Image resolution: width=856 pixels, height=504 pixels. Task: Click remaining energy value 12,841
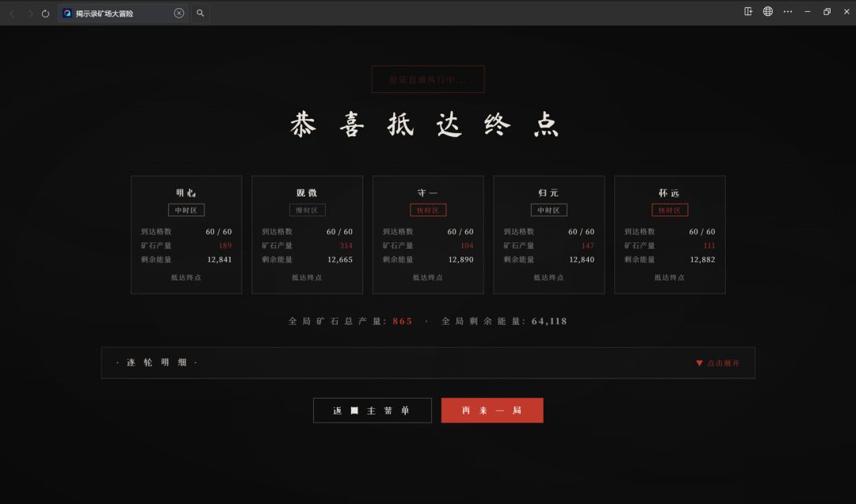(220, 260)
